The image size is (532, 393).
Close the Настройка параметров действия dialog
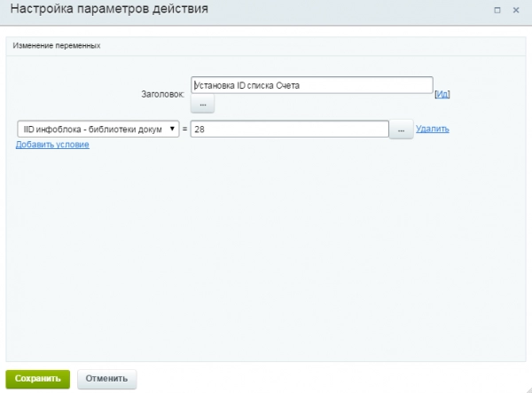click(517, 10)
